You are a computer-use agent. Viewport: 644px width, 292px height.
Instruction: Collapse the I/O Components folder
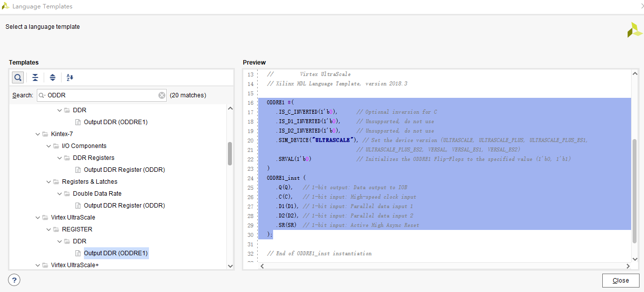49,146
